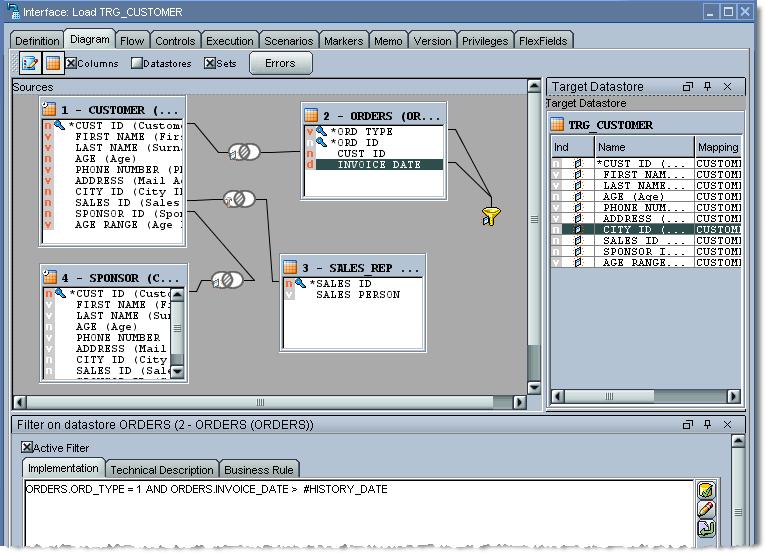The height and width of the screenshot is (553, 765).
Task: Close the Filter on datastore ORDERS panel
Action: pos(727,425)
